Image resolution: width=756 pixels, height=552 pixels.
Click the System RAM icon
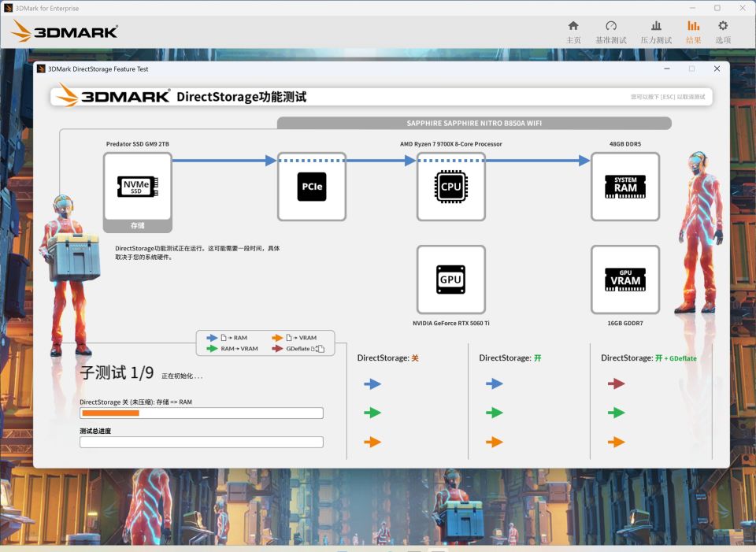click(625, 187)
